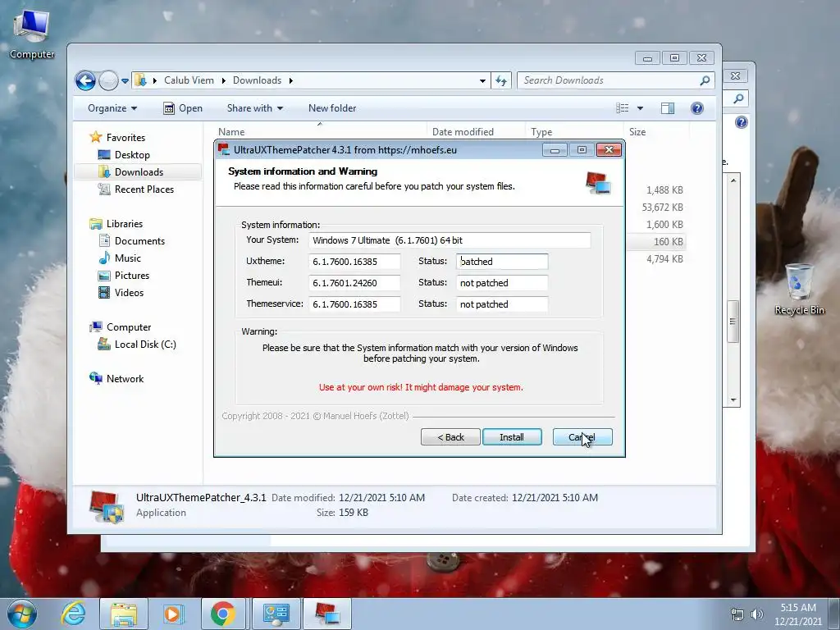Refresh the Downloads folder view
Viewport: 840px width, 630px height.
(x=501, y=81)
